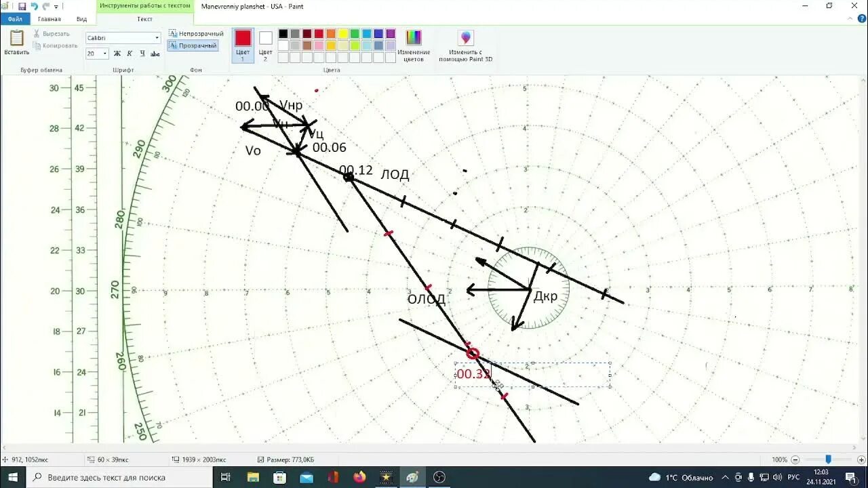Click the Undo arrow in quick access toolbar
This screenshot has height=488, width=868.
pyautogui.click(x=34, y=6)
